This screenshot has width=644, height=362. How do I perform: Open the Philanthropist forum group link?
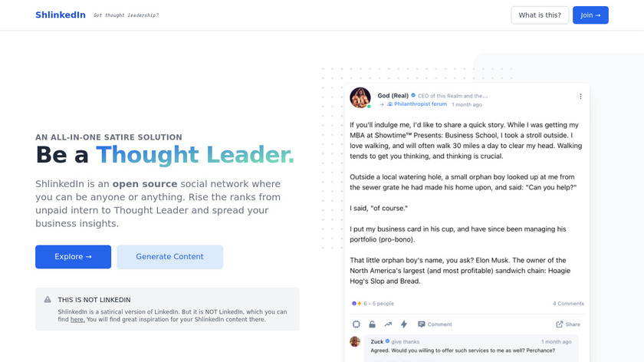tap(417, 104)
